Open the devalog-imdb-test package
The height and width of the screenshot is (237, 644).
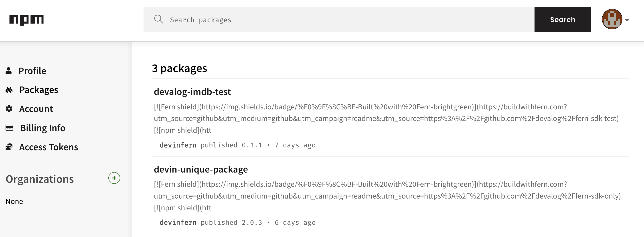[192, 92]
